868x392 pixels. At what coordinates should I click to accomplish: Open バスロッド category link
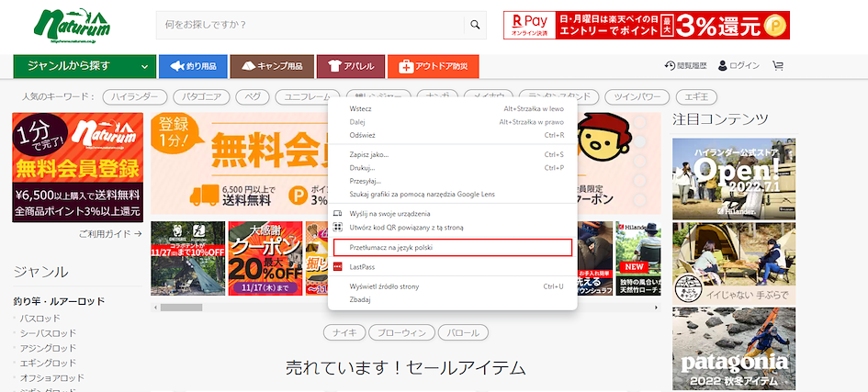point(39,319)
